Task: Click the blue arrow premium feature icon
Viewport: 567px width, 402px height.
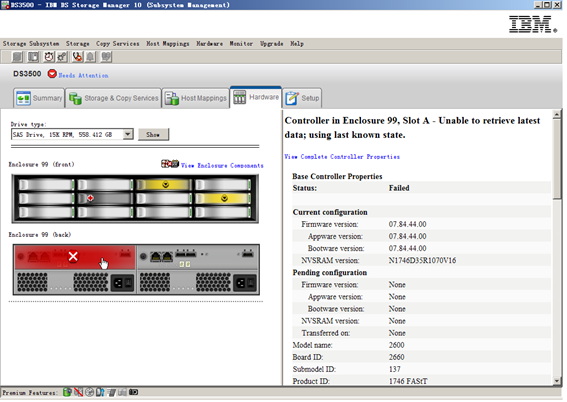Action: [x=100, y=392]
